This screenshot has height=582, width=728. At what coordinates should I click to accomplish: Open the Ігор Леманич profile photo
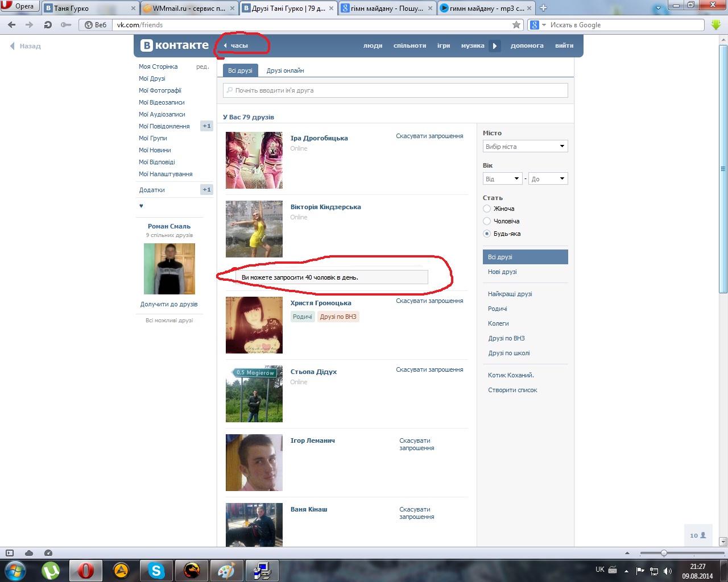coord(254,463)
